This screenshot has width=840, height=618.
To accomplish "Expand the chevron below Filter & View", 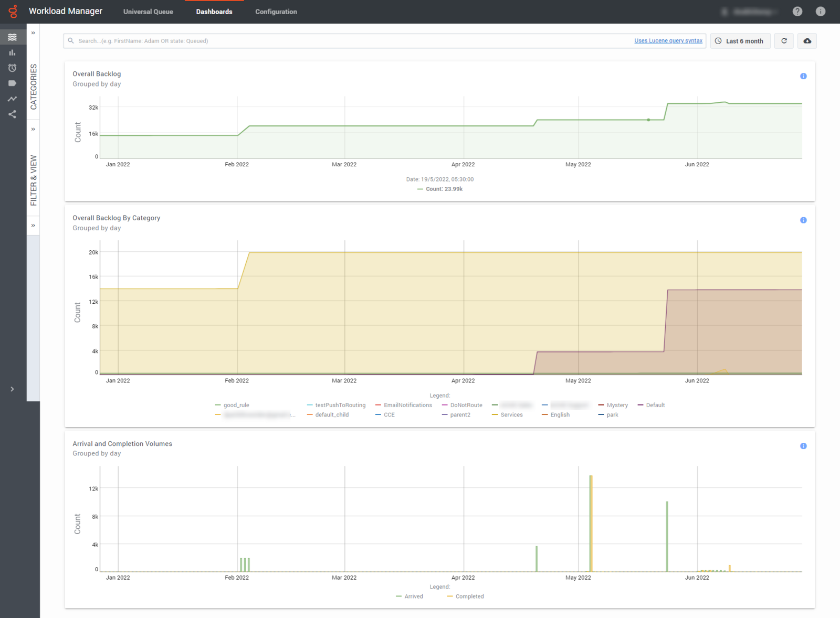I will 33,226.
